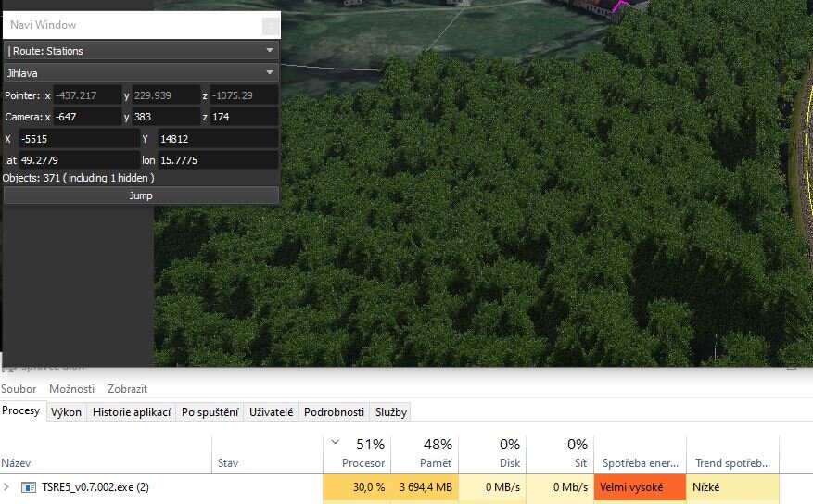
Task: Open the Po spuštění tab
Action: pyautogui.click(x=210, y=412)
